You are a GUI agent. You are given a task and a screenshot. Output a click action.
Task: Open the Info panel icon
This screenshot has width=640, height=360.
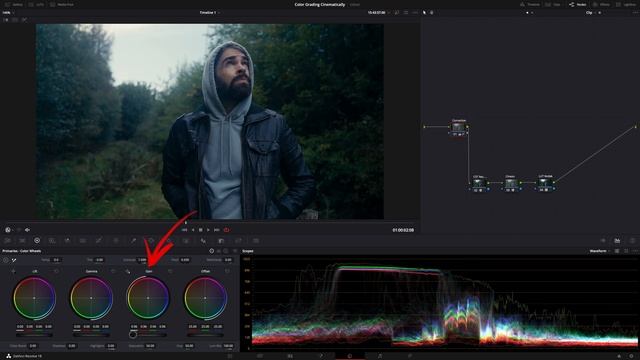click(x=632, y=241)
